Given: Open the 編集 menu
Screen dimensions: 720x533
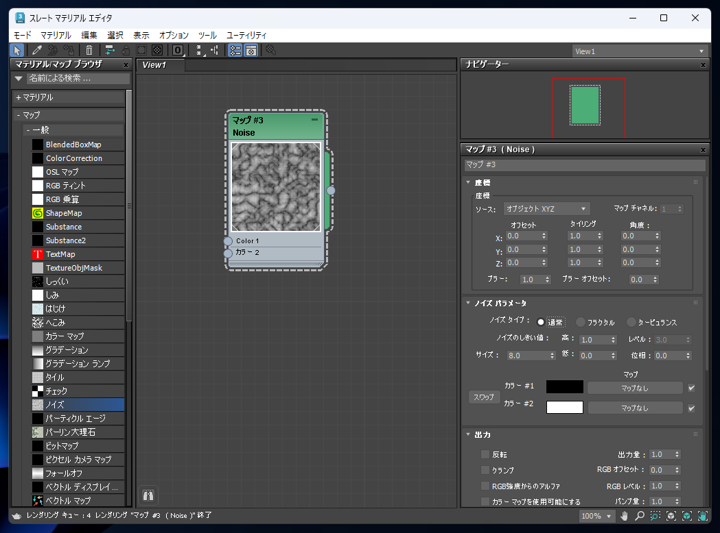Looking at the screenshot, I should (x=89, y=35).
